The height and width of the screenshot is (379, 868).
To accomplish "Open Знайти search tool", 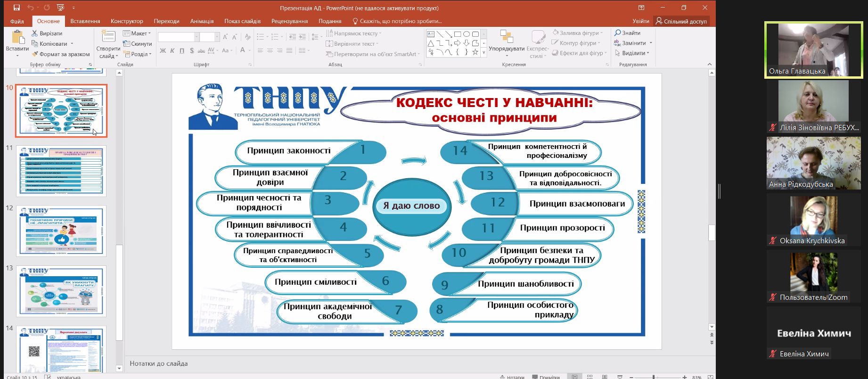I will click(x=628, y=33).
